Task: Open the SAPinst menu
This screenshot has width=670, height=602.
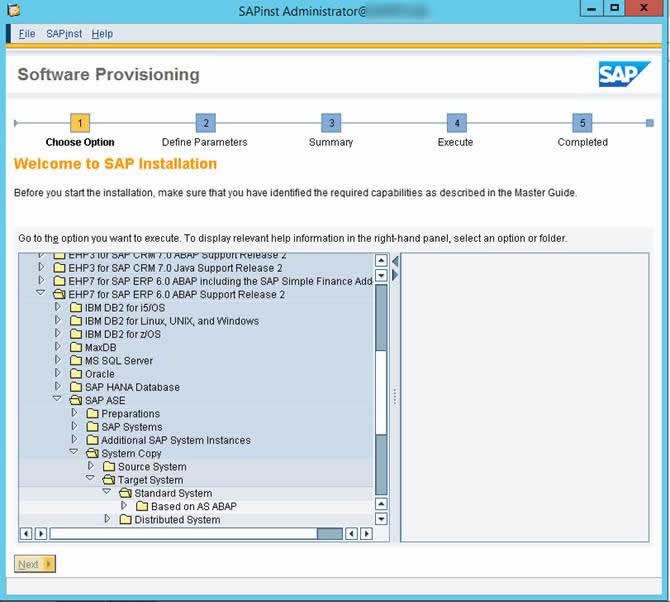Action: click(x=64, y=34)
